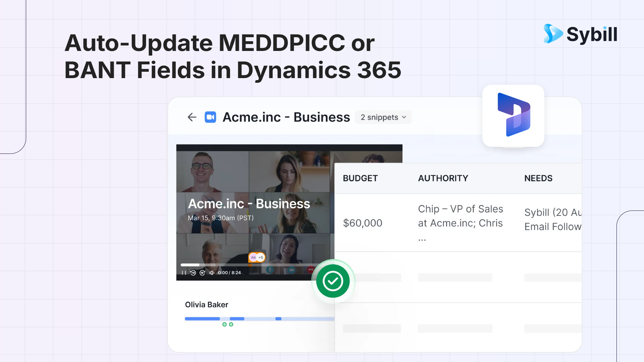This screenshot has height=362, width=644.
Task: Click the Olivia Baker speaker name
Action: [x=207, y=305]
